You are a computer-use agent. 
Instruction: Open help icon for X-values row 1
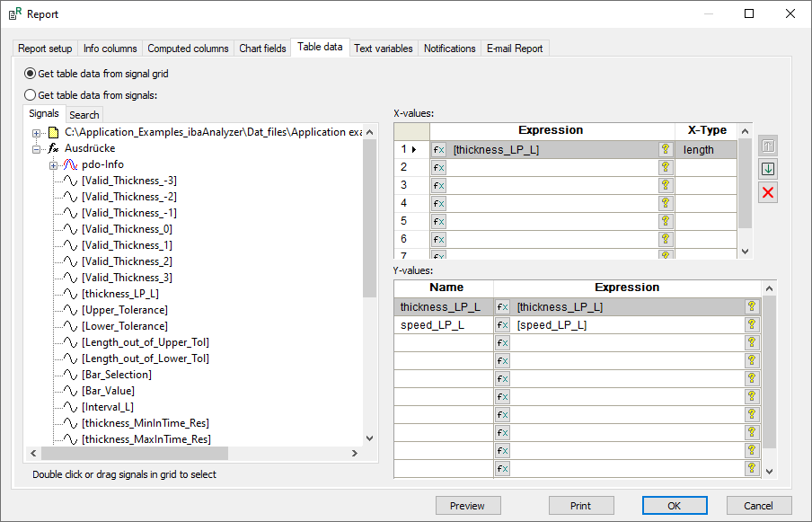tap(666, 150)
